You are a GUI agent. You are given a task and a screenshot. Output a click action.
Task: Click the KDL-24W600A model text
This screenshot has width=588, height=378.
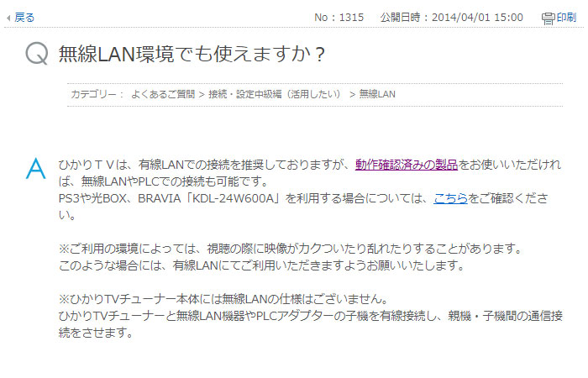233,198
